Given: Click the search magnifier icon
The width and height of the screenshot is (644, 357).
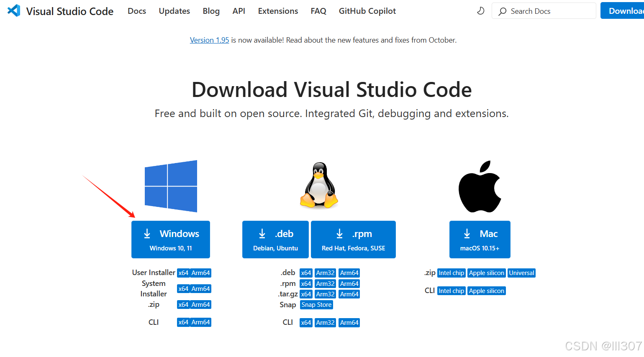Looking at the screenshot, I should tap(502, 11).
